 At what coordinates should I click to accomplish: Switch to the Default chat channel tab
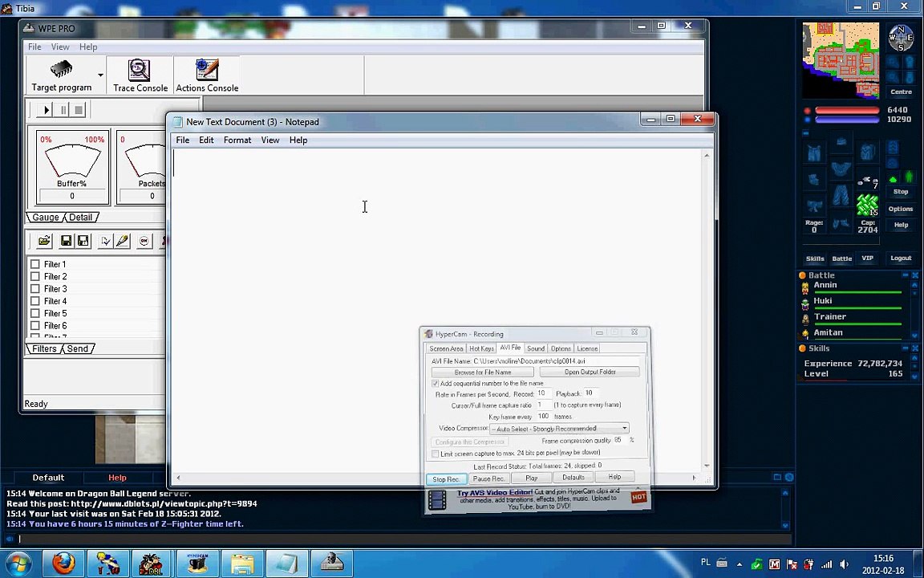click(x=48, y=478)
